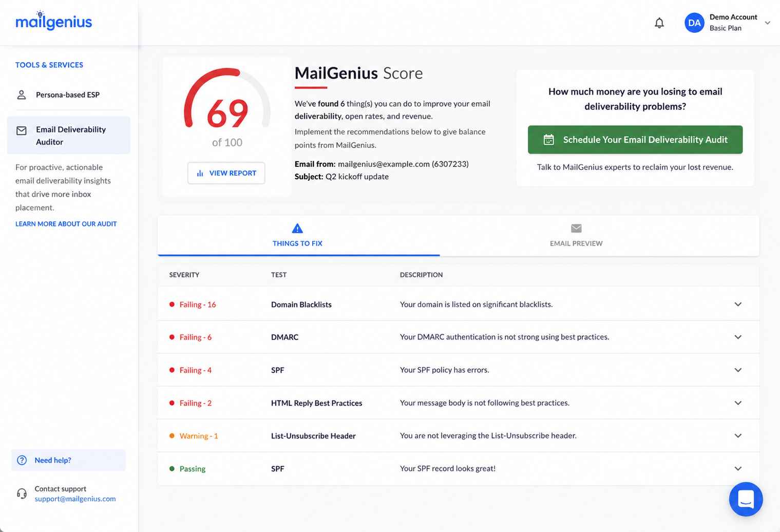Click the Failing - 16 severity label
The height and width of the screenshot is (532, 780).
point(198,305)
